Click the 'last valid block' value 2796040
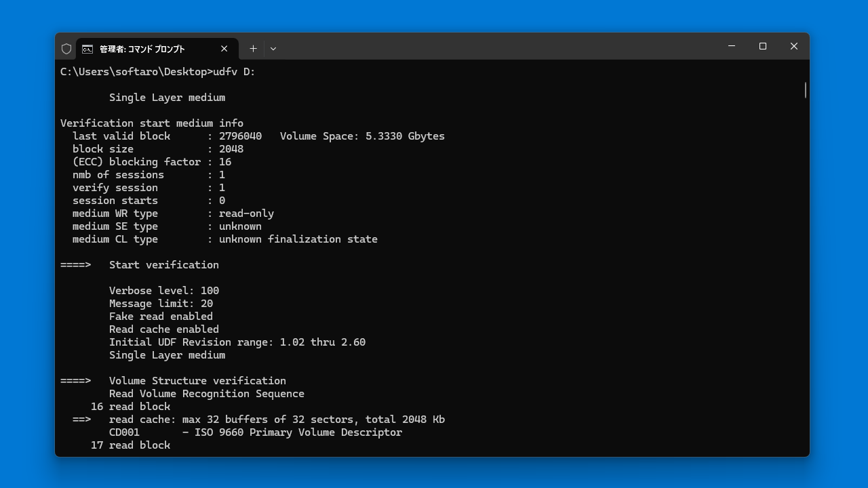868x488 pixels. [x=240, y=136]
